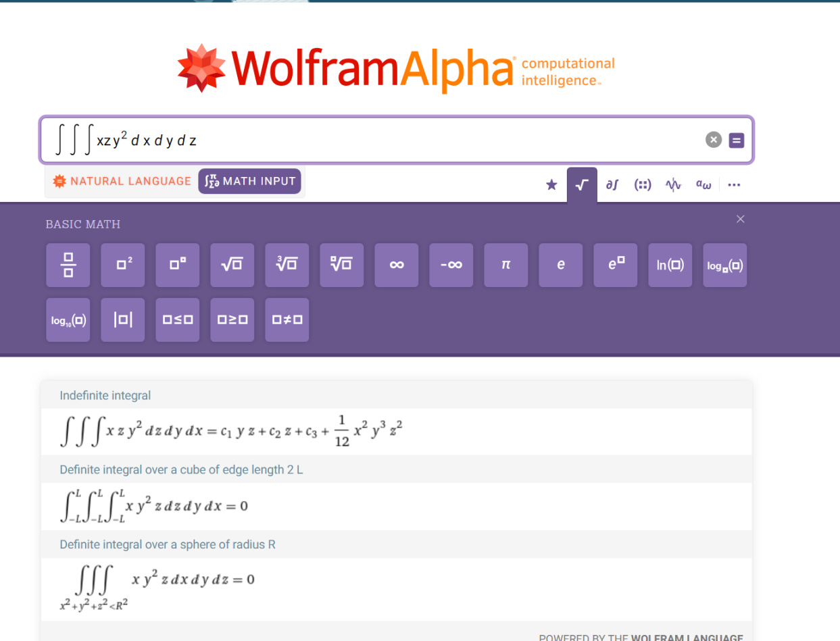Insert the square root template
Viewport: 840px width, 641px height.
[232, 265]
